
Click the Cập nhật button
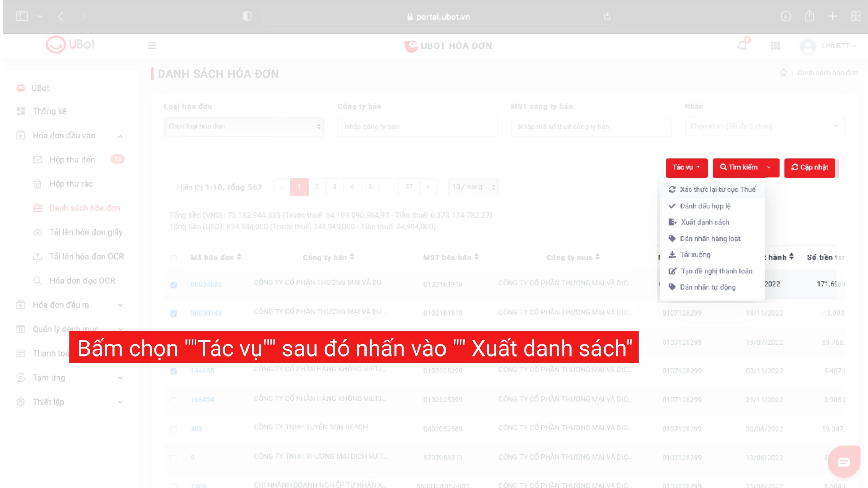809,167
